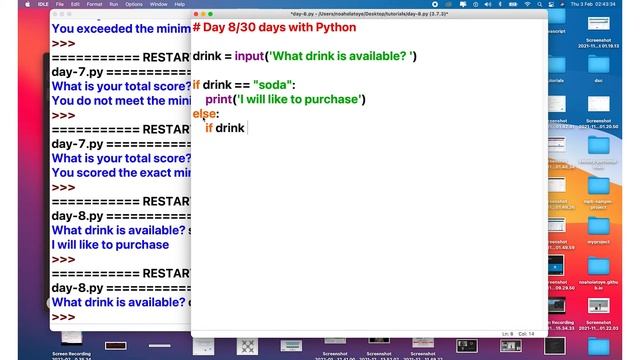Viewport: 640px width, 360px height.
Task: Open the Format menu
Action: 94,4
